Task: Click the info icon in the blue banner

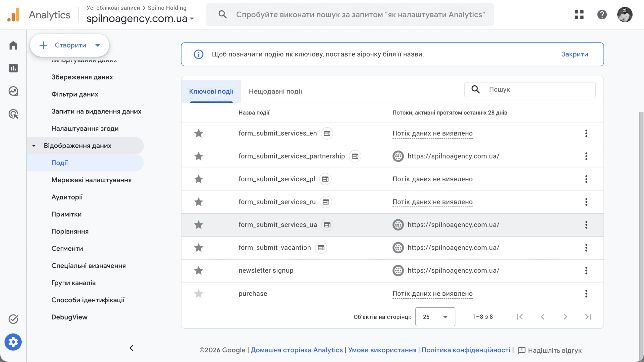Action: (198, 54)
